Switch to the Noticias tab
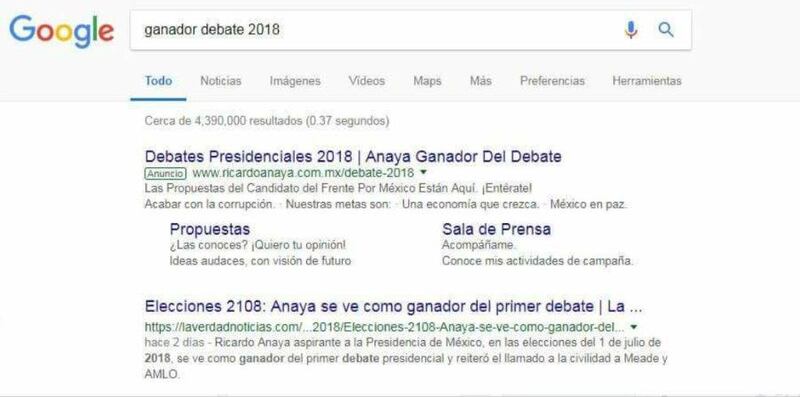800x397 pixels. [x=220, y=81]
